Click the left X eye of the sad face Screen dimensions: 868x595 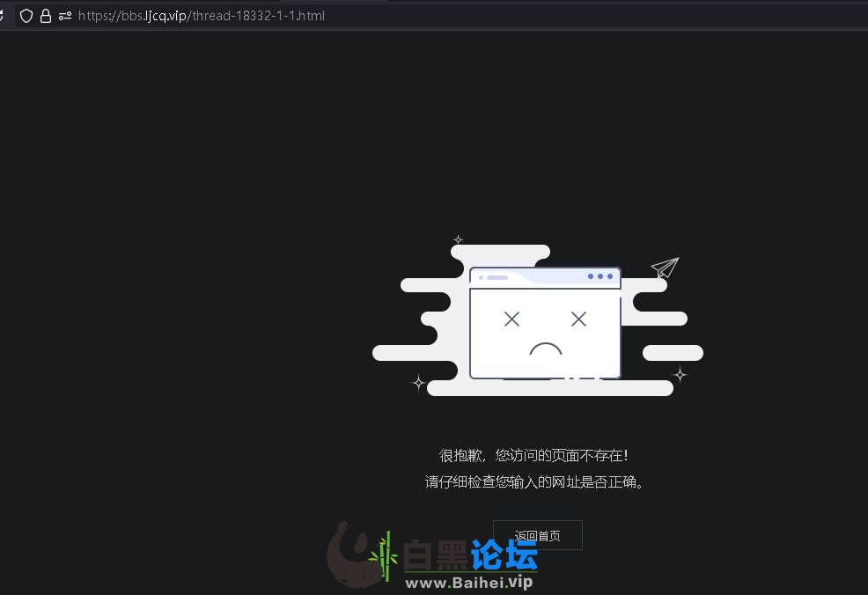(x=511, y=319)
